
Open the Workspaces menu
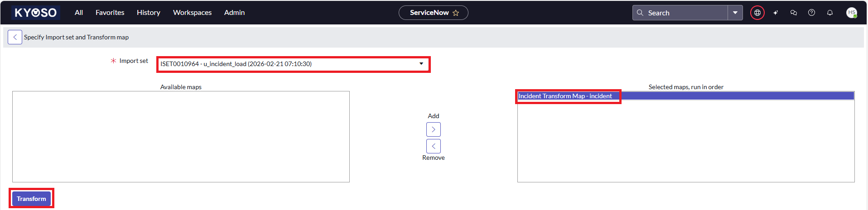pyautogui.click(x=192, y=13)
